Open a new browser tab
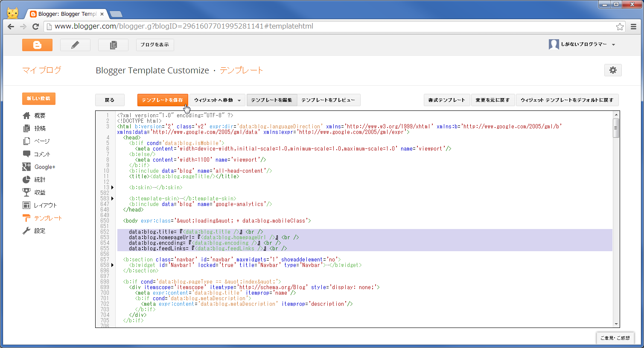The width and height of the screenshot is (644, 348). tap(116, 14)
